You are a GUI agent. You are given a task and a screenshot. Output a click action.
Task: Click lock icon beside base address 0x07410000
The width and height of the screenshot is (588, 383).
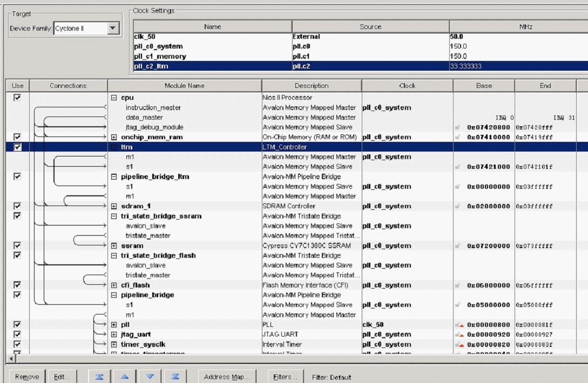(x=457, y=137)
